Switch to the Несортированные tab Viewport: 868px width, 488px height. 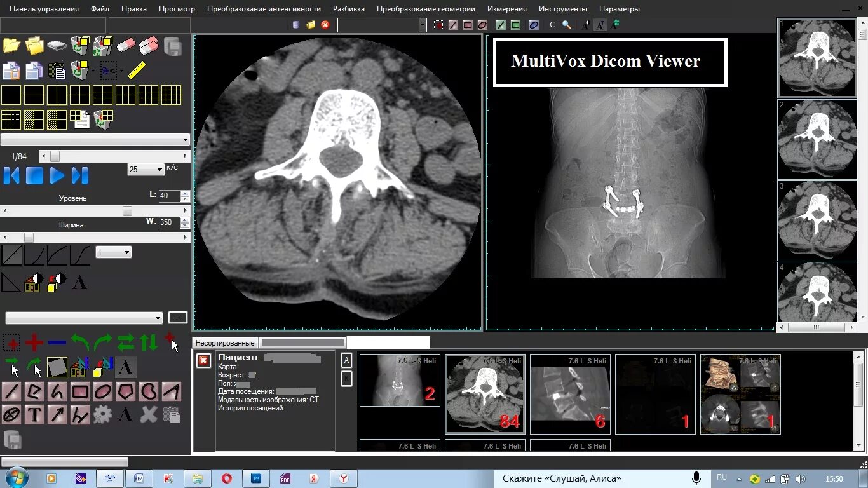click(225, 343)
